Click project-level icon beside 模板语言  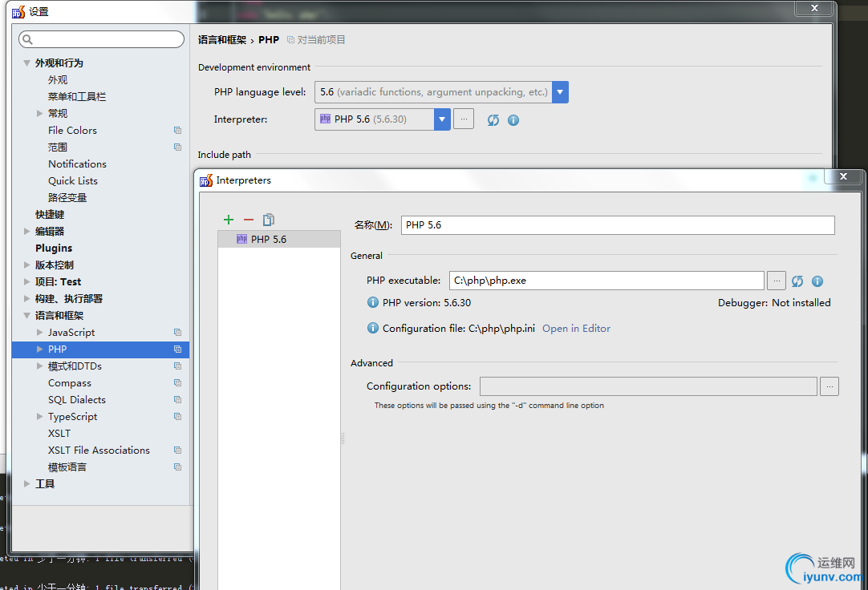pyautogui.click(x=178, y=467)
